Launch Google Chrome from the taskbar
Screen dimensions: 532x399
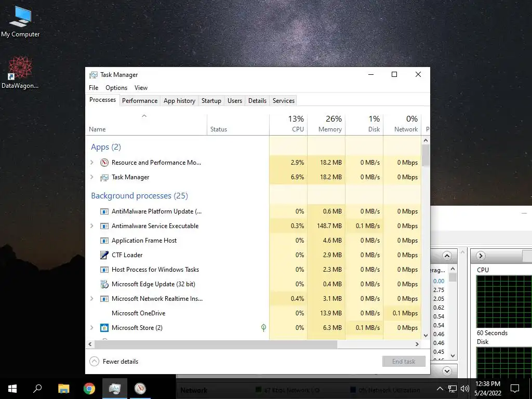coord(89,389)
